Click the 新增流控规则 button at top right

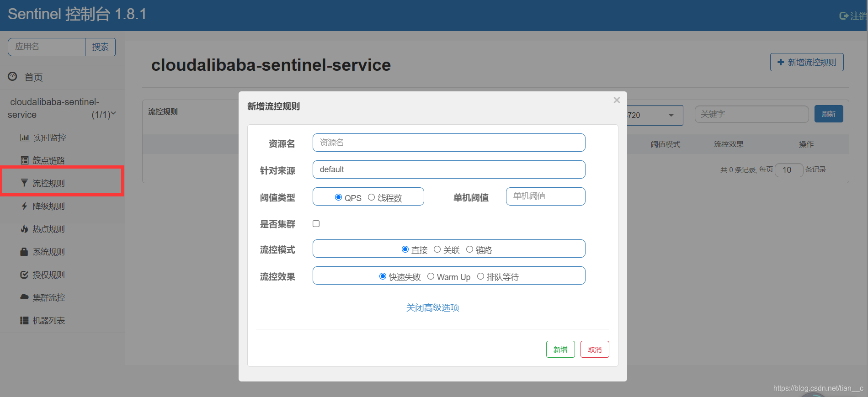coord(807,62)
